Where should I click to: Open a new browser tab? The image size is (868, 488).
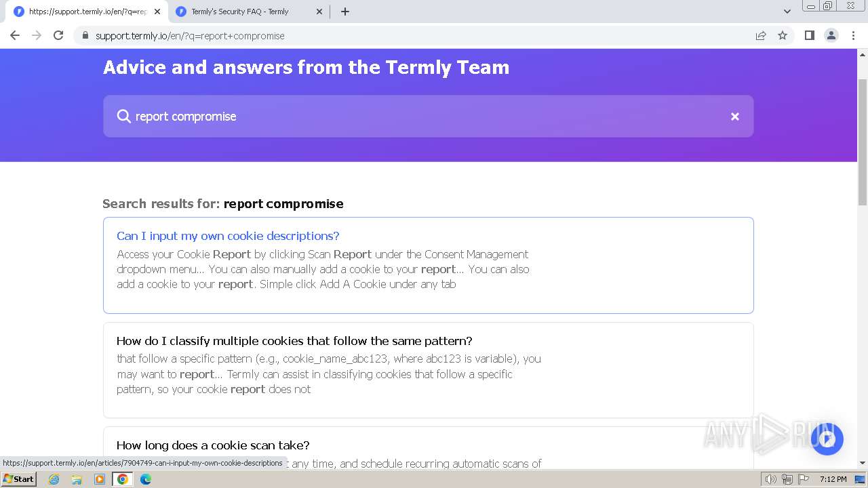344,12
